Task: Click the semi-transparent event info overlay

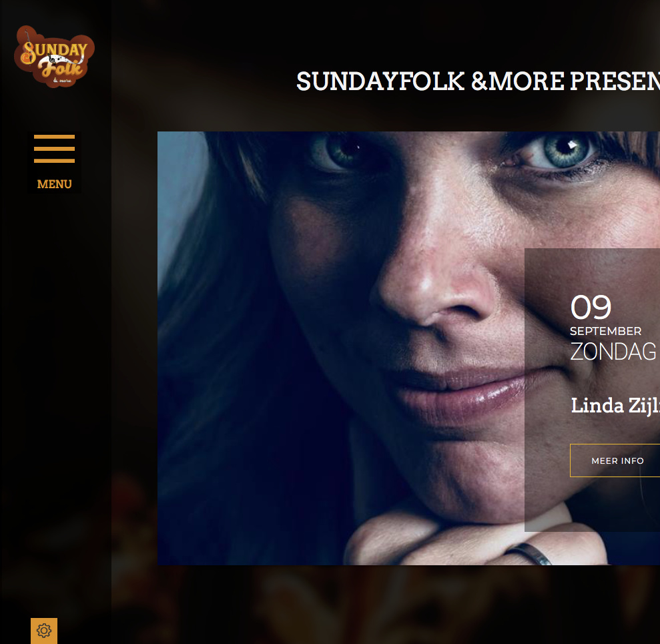Action: [592, 390]
